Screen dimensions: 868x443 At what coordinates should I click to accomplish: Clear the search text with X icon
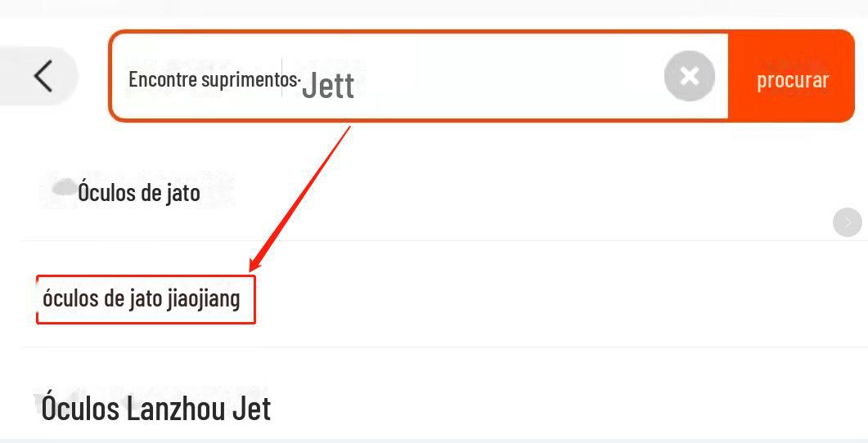pyautogui.click(x=689, y=77)
